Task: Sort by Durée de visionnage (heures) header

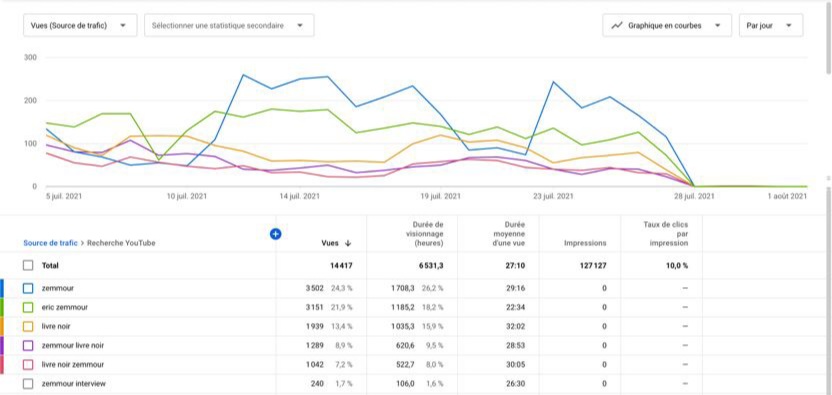Action: coord(424,234)
